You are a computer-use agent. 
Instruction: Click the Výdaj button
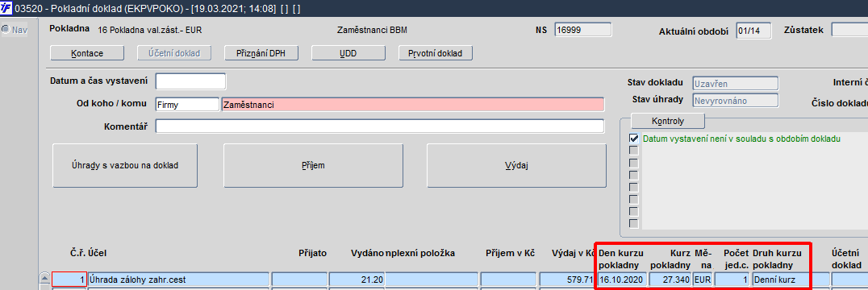click(x=516, y=165)
